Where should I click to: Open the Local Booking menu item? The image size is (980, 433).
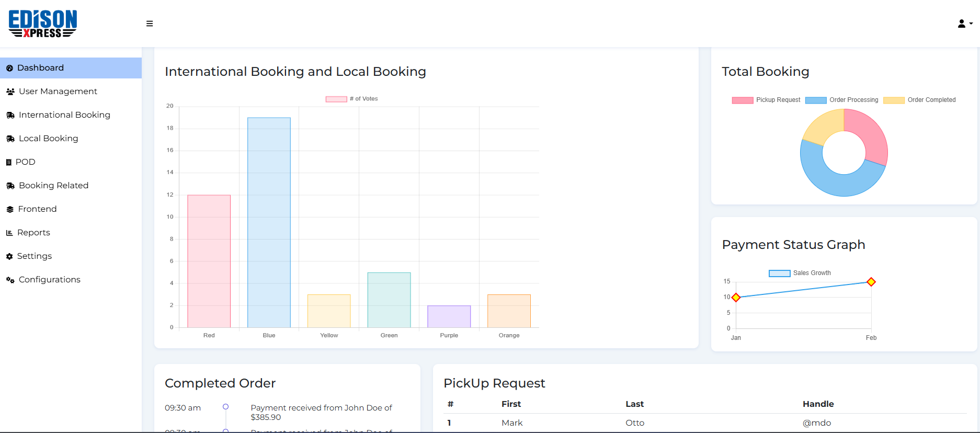48,139
